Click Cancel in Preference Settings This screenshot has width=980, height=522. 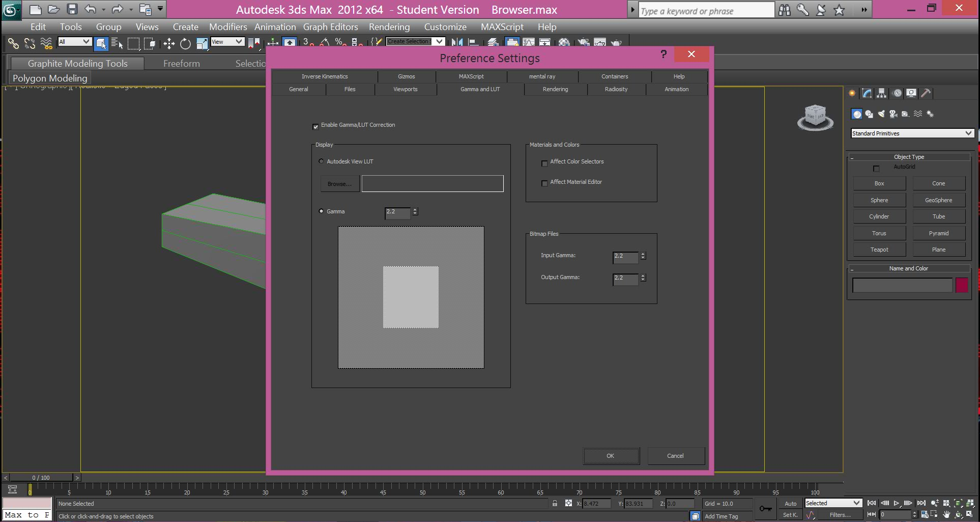(675, 456)
